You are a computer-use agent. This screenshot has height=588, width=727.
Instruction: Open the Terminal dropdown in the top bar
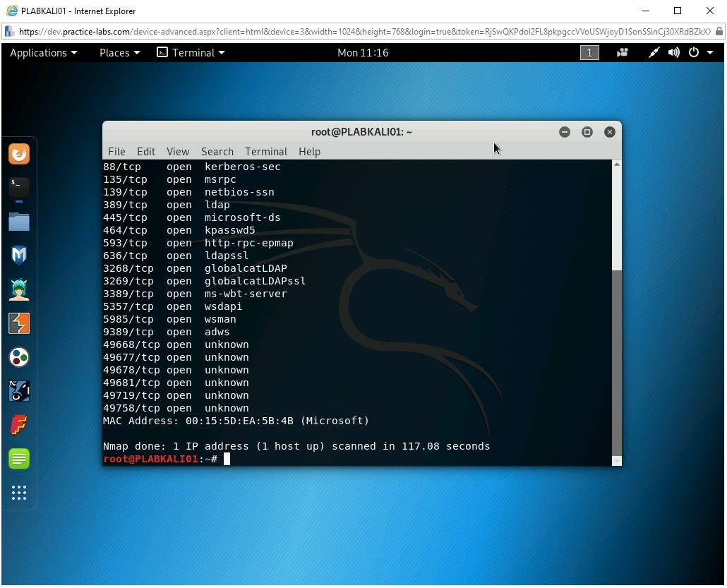[x=191, y=52]
